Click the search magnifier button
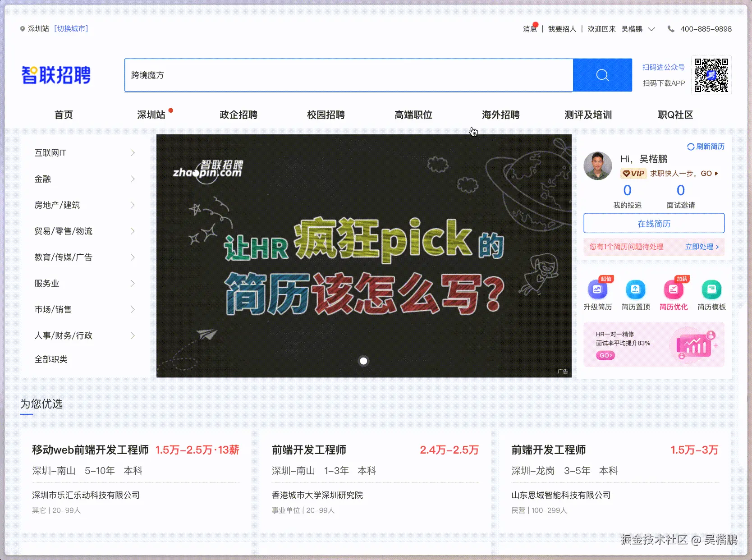Image resolution: width=752 pixels, height=560 pixels. click(x=602, y=75)
